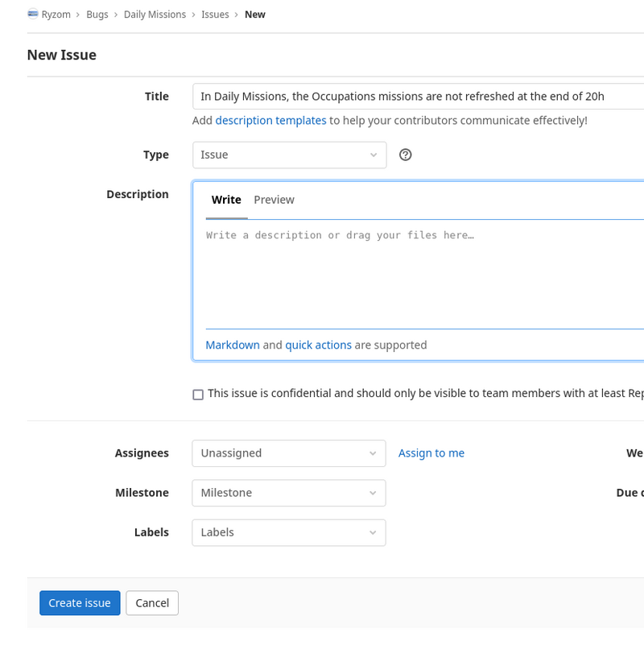Enable the confidential issue checkbox

tap(198, 395)
